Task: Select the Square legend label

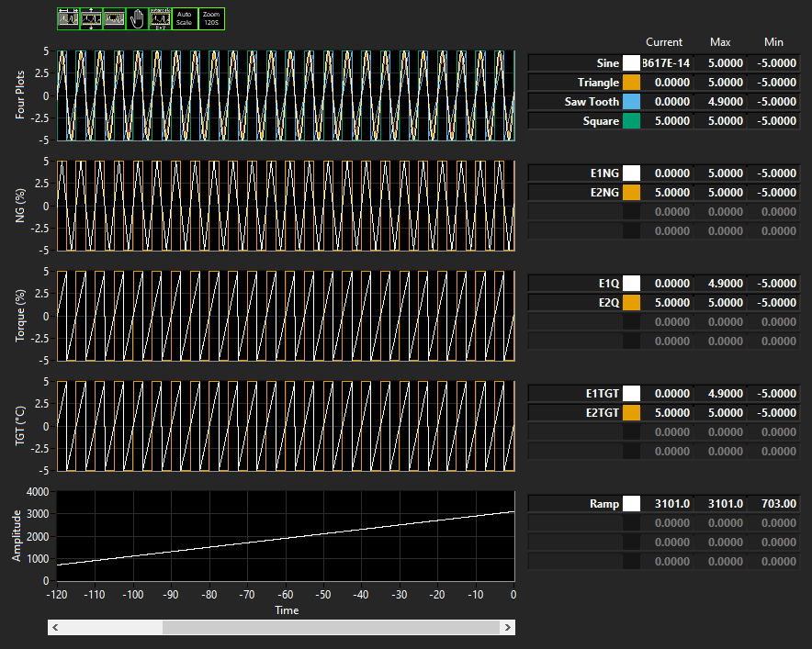Action: 601,120
